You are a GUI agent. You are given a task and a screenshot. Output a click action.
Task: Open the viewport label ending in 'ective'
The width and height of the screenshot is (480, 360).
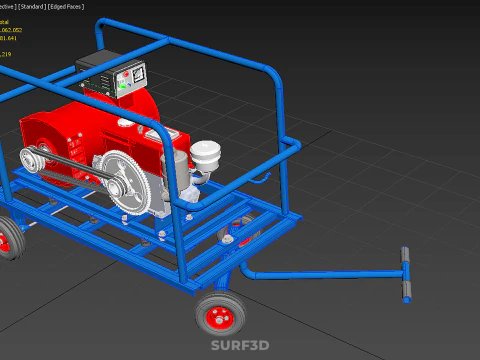[x=8, y=6]
